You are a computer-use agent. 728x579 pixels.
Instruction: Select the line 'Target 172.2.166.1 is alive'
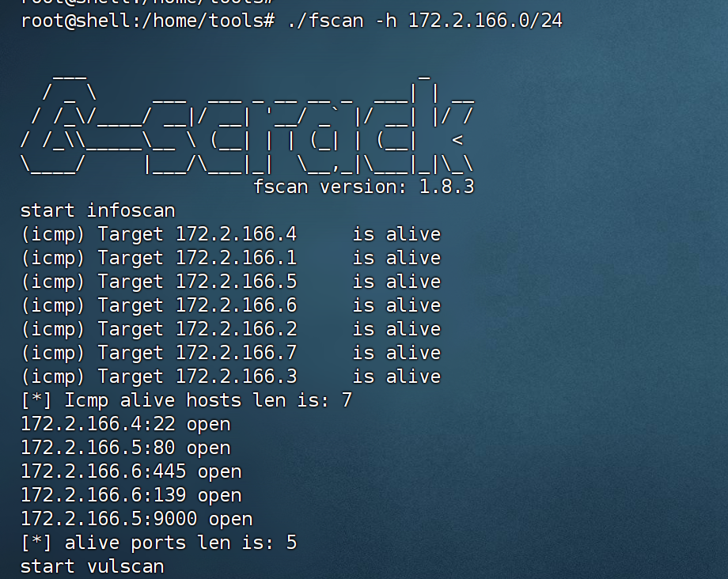coord(231,258)
